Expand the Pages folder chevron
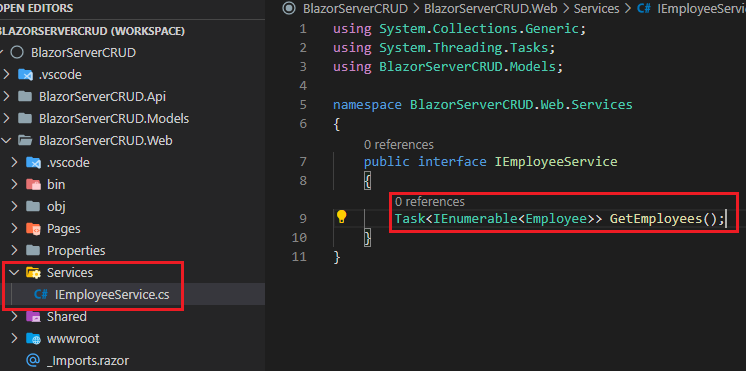Image resolution: width=746 pixels, height=371 pixels. coord(14,228)
